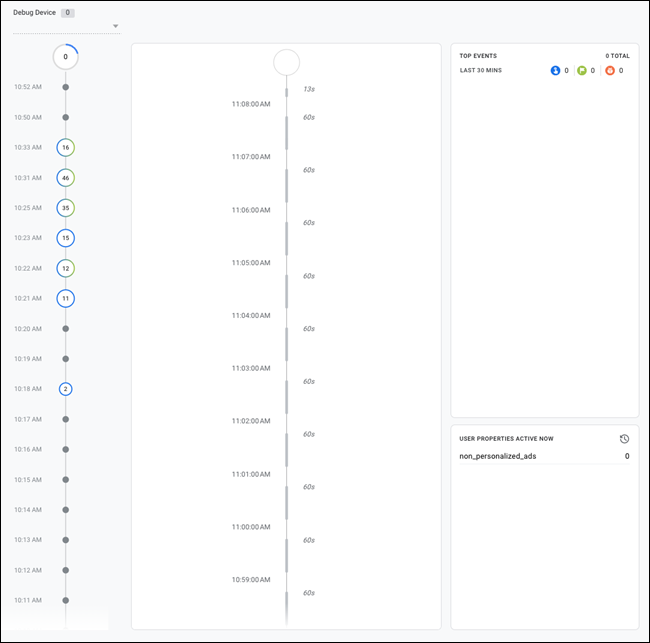Click the Debug Device label
The width and height of the screenshot is (650, 643).
click(34, 13)
